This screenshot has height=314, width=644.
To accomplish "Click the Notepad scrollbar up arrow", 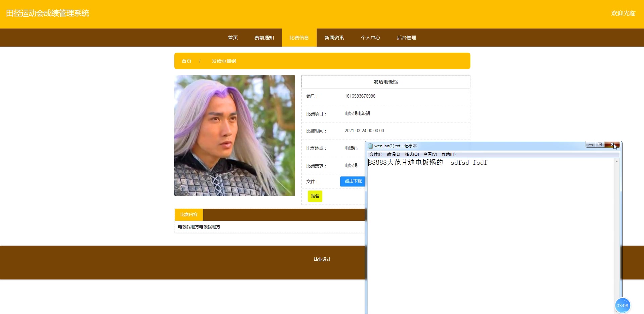I will click(616, 162).
